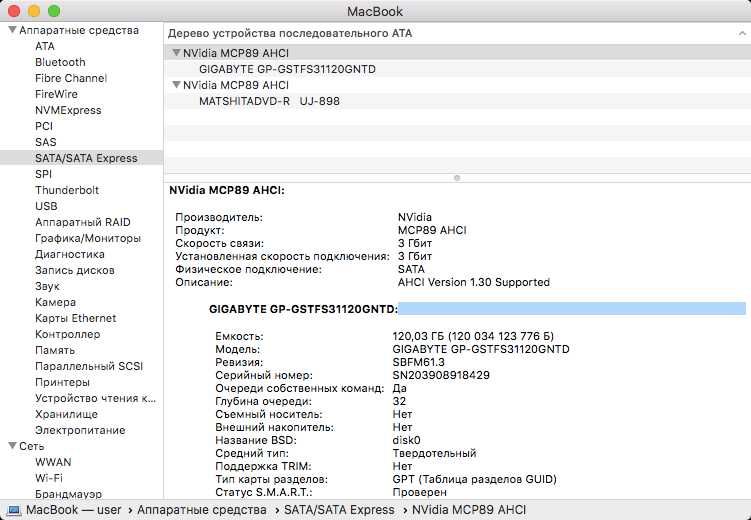The height and width of the screenshot is (520, 751).
Task: Click NVidia MCP89 AHCI in the path bar
Action: point(469,510)
